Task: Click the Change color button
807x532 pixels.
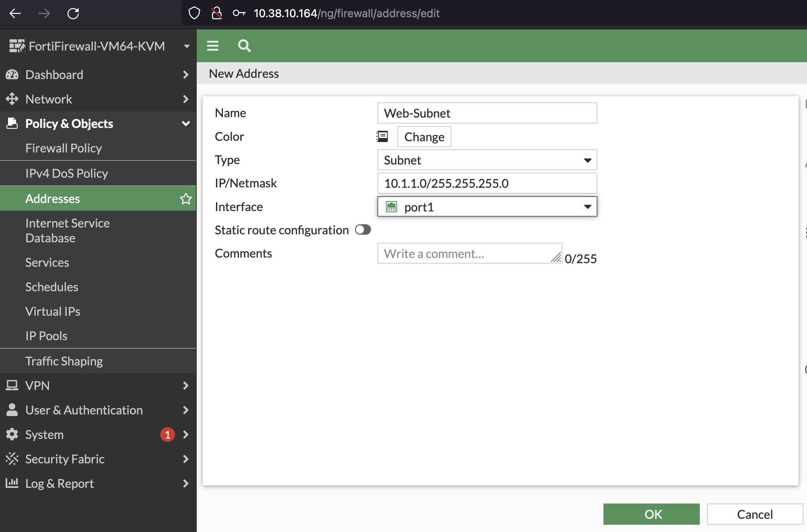Action: click(x=424, y=137)
